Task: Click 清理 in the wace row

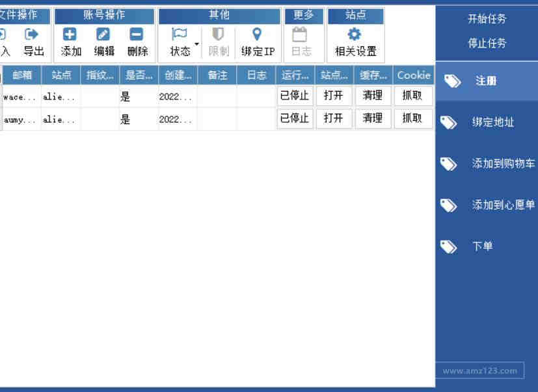Action: [373, 96]
